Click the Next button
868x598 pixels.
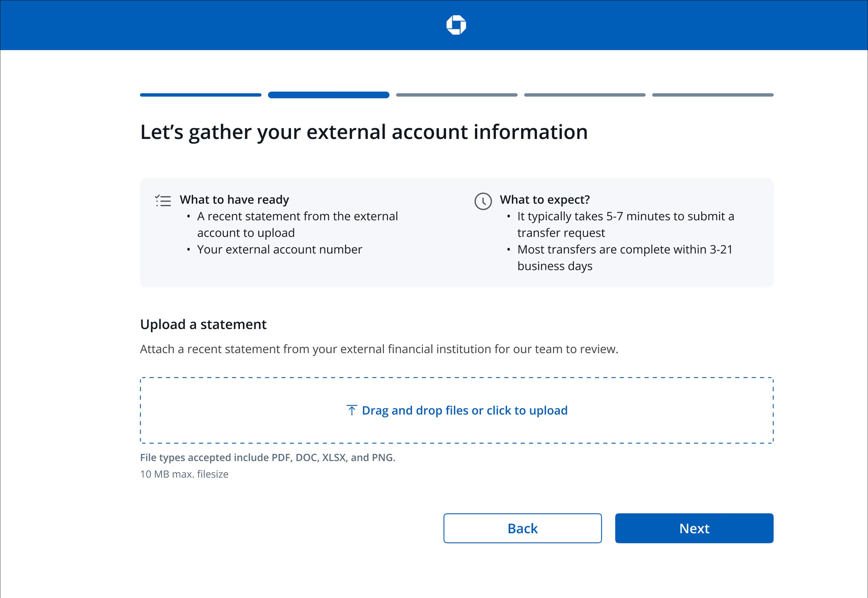point(694,528)
